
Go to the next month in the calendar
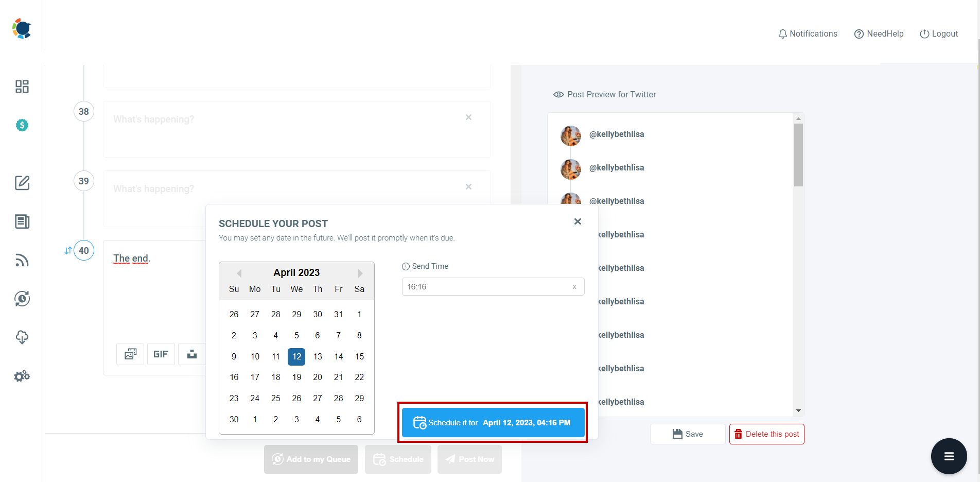(359, 273)
